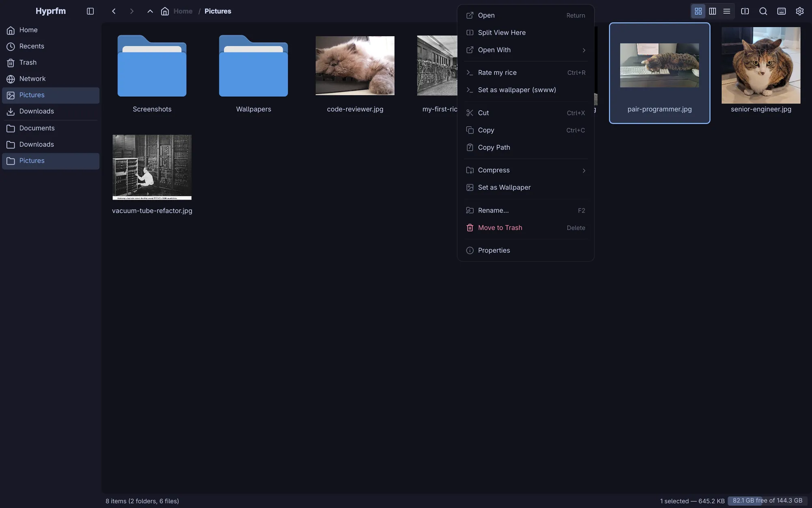Expand the Open With submenu
Viewport: 812px width, 508px height.
(525, 50)
